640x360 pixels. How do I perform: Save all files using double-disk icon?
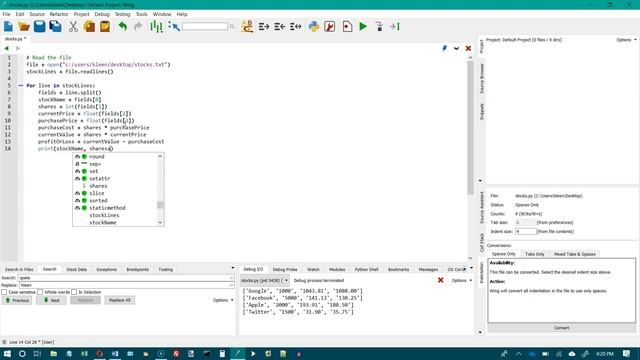click(55, 27)
